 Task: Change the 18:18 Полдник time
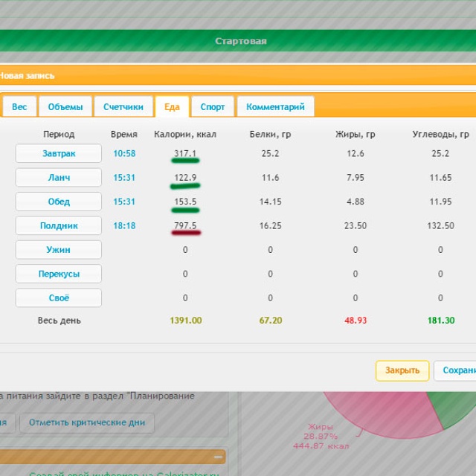(x=124, y=226)
